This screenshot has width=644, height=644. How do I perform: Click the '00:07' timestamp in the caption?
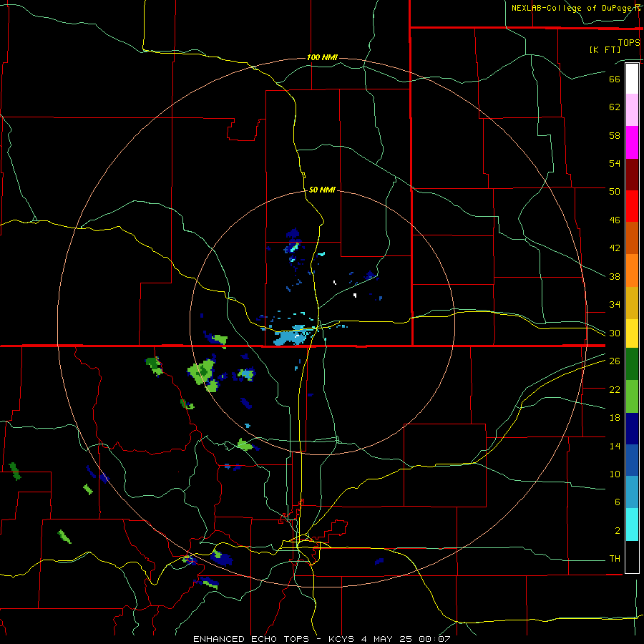click(x=434, y=639)
